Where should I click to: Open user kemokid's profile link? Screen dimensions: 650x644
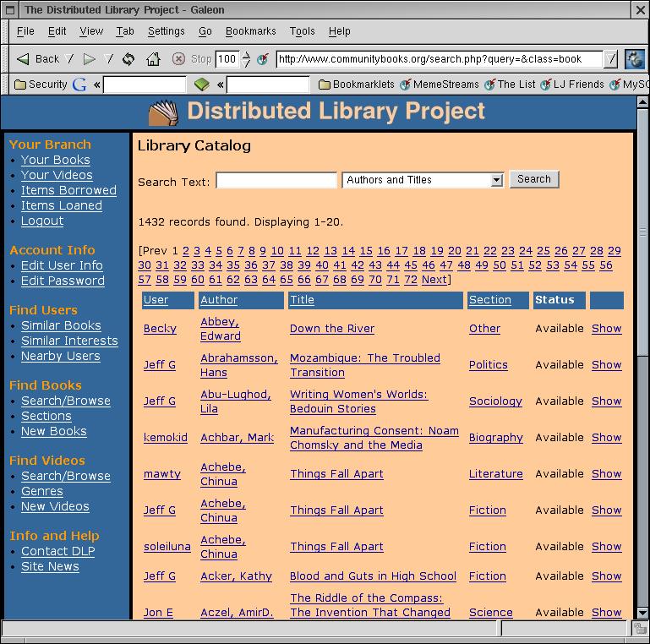(x=166, y=438)
